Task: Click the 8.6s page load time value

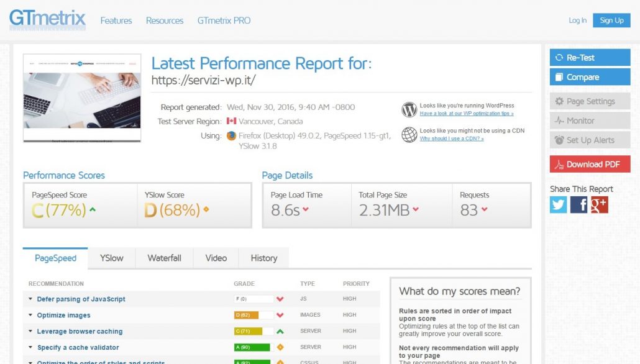Action: pos(285,210)
